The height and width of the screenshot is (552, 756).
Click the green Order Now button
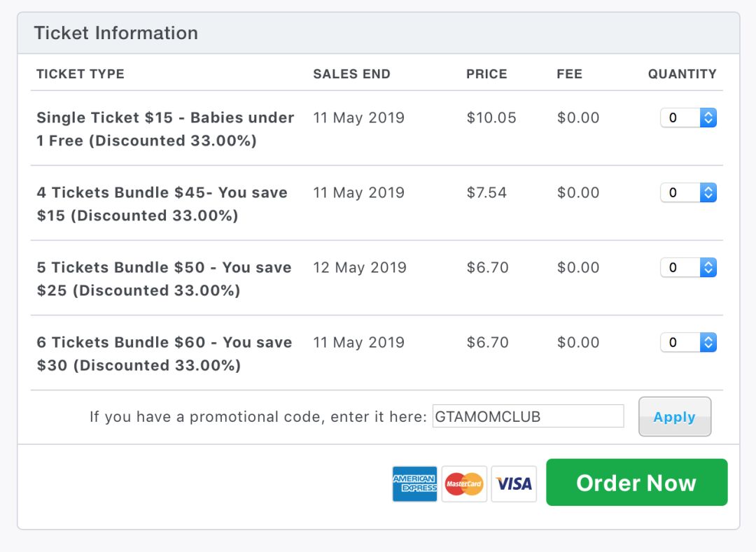point(636,482)
